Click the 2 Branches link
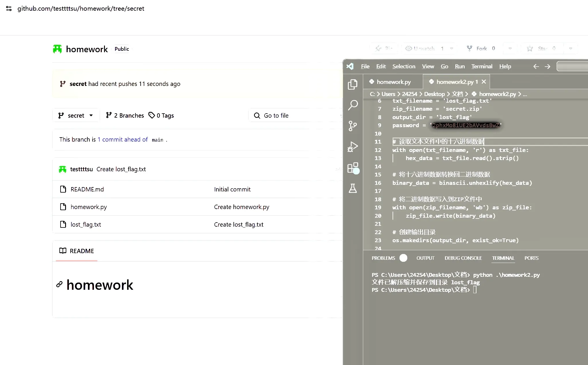The image size is (588, 365). (x=125, y=116)
